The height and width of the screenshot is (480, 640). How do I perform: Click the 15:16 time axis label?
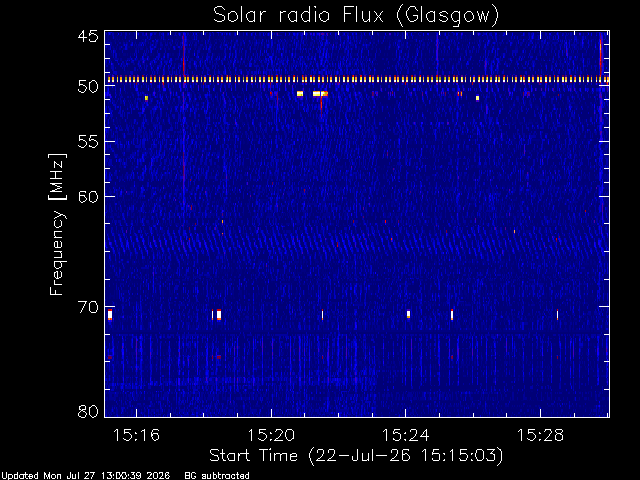pos(136,435)
